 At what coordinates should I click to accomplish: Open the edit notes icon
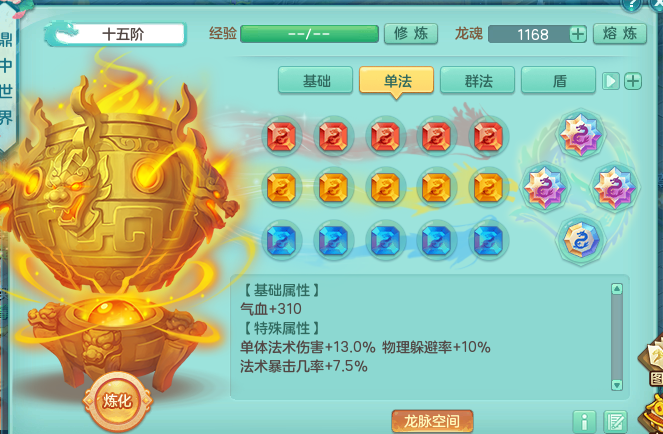click(615, 422)
